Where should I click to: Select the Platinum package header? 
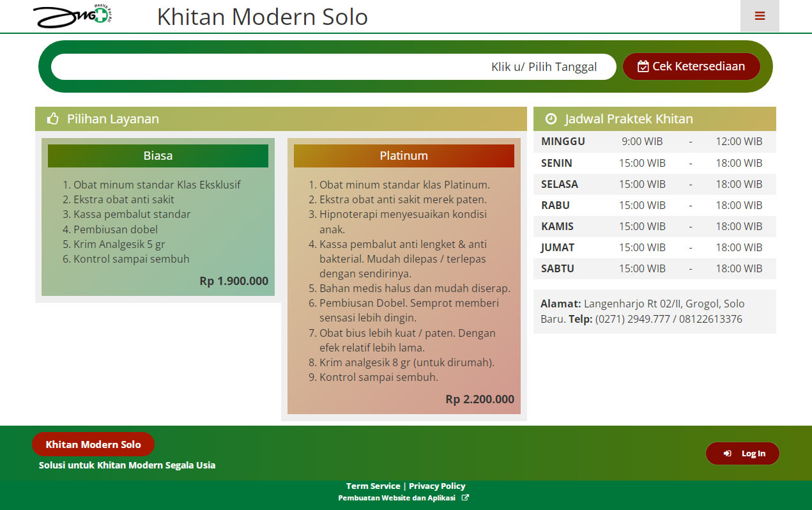click(x=404, y=156)
